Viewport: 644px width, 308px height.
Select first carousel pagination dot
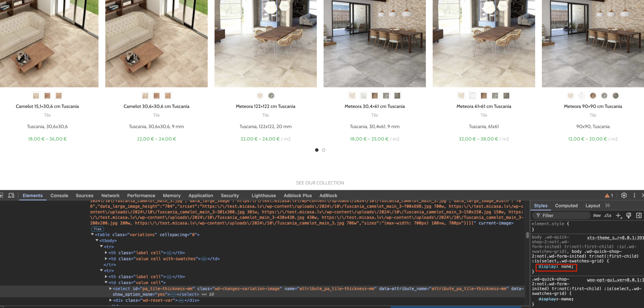coord(316,150)
